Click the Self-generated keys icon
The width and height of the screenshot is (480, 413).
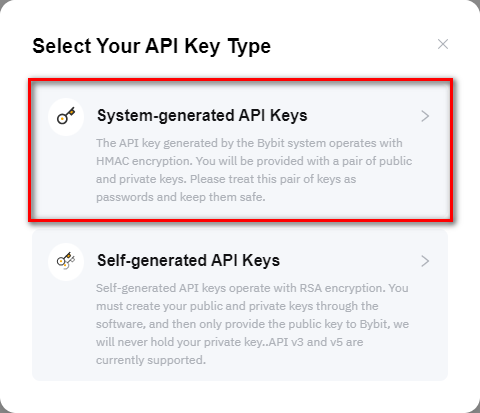(66, 261)
